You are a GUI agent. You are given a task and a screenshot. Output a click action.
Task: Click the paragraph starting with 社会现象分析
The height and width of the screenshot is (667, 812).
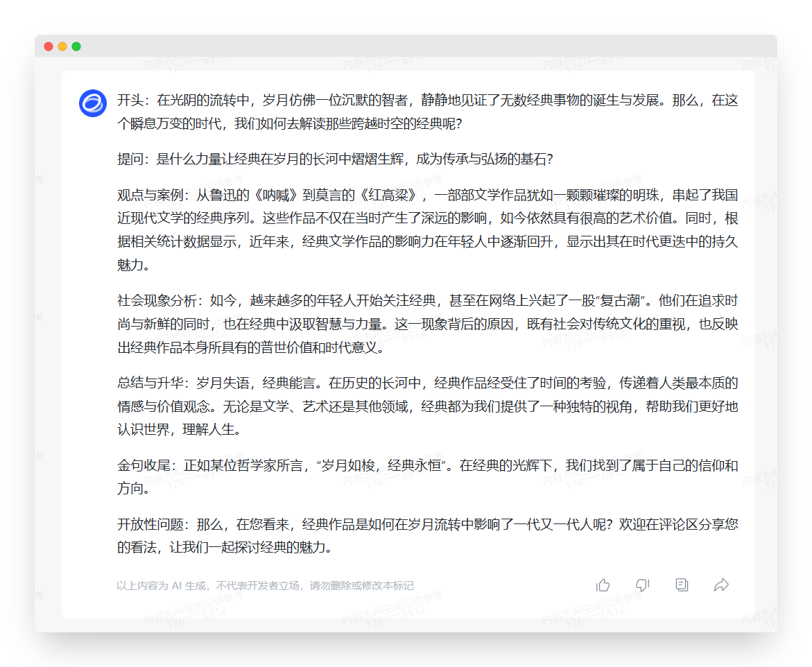tap(428, 324)
